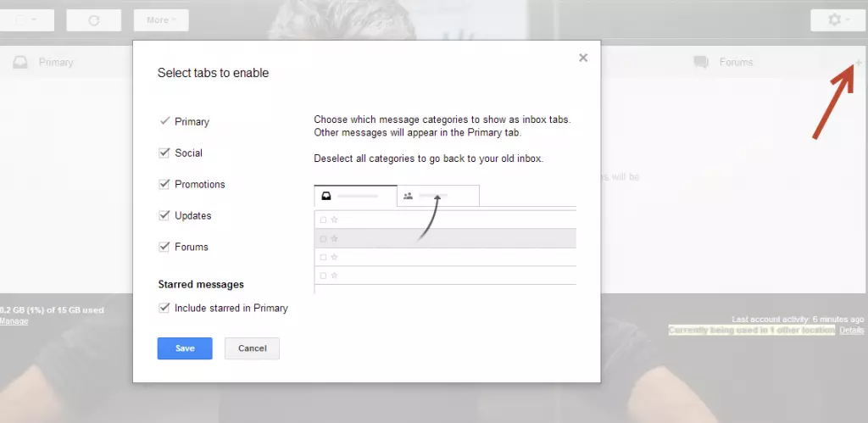Open the More actions dropdown
The height and width of the screenshot is (423, 868).
pyautogui.click(x=161, y=20)
